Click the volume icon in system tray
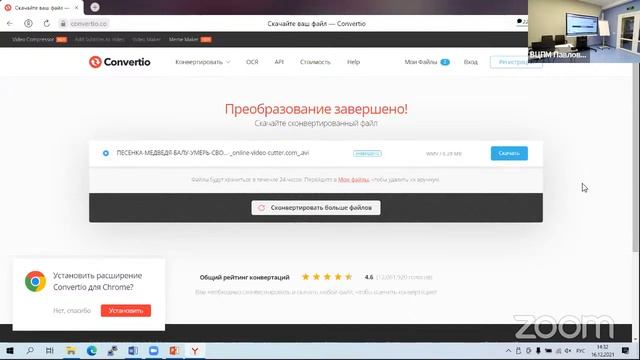This screenshot has width=640, height=360. (x=567, y=351)
